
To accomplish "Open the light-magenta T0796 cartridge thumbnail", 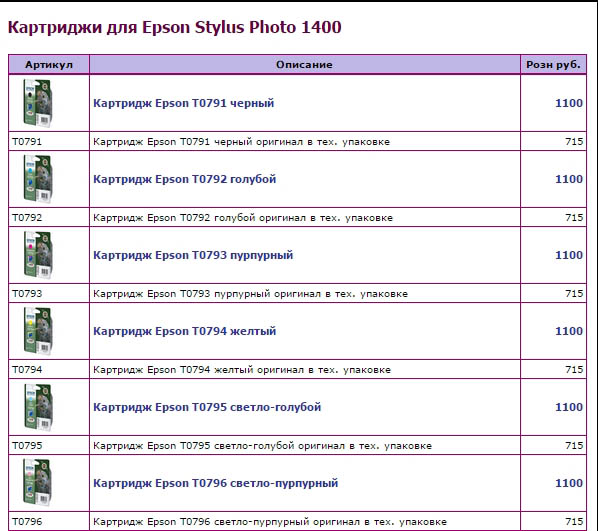I will (x=37, y=483).
